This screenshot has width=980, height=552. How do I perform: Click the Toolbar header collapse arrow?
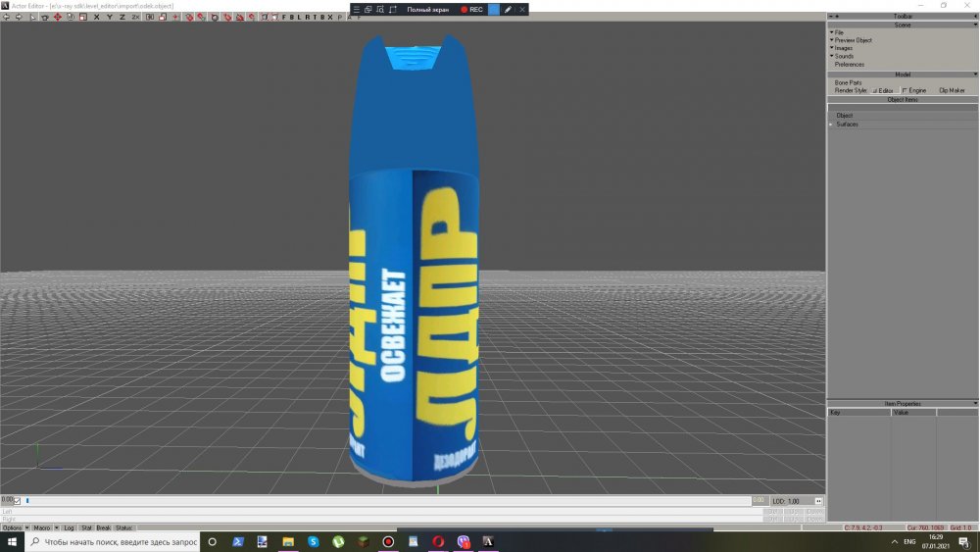(974, 17)
